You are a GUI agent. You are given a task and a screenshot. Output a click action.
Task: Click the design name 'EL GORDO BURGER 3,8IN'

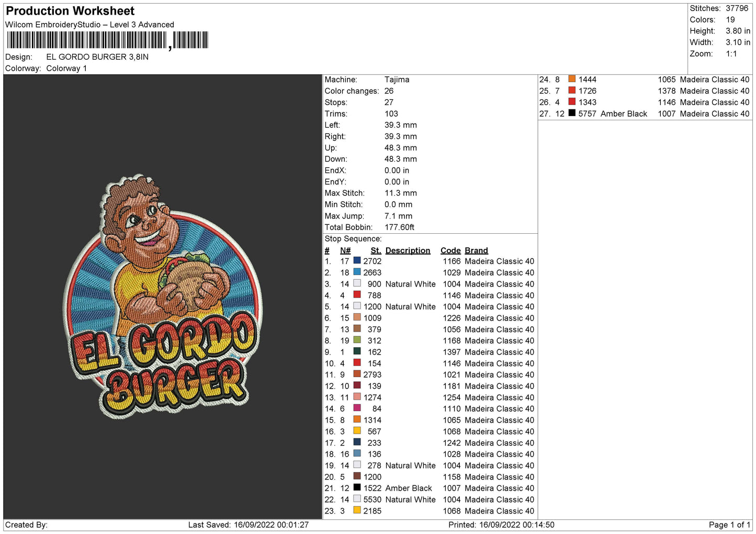[97, 57]
